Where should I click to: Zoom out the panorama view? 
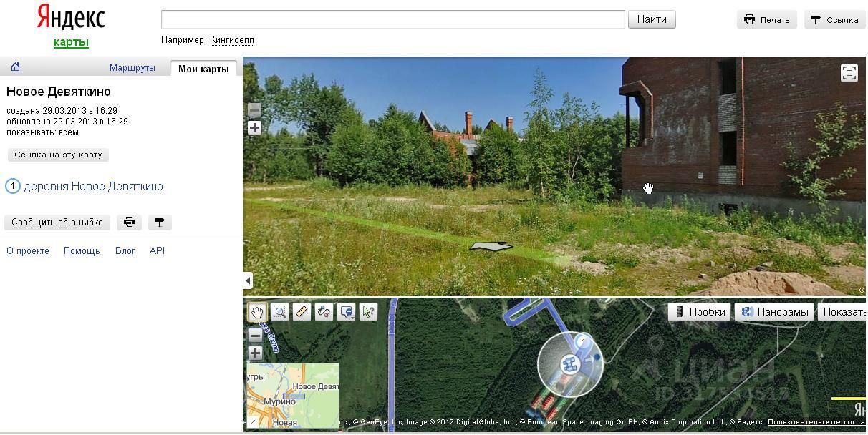coord(254,110)
